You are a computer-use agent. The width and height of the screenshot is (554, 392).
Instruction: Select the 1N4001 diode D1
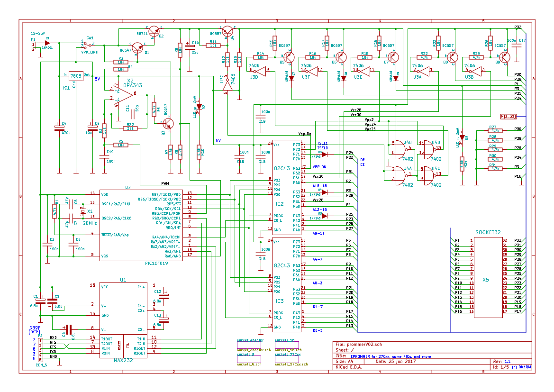[x=47, y=43]
